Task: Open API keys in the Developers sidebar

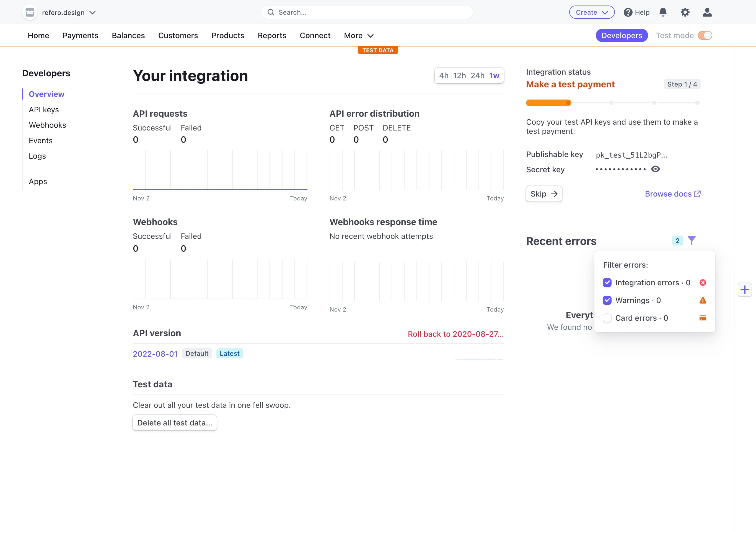Action: pos(44,109)
